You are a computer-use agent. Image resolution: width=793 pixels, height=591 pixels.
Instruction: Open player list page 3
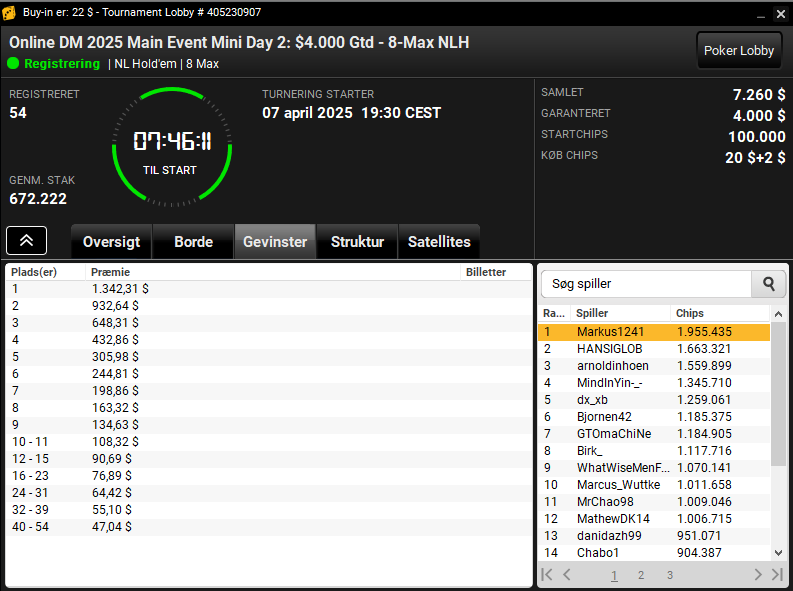(670, 575)
